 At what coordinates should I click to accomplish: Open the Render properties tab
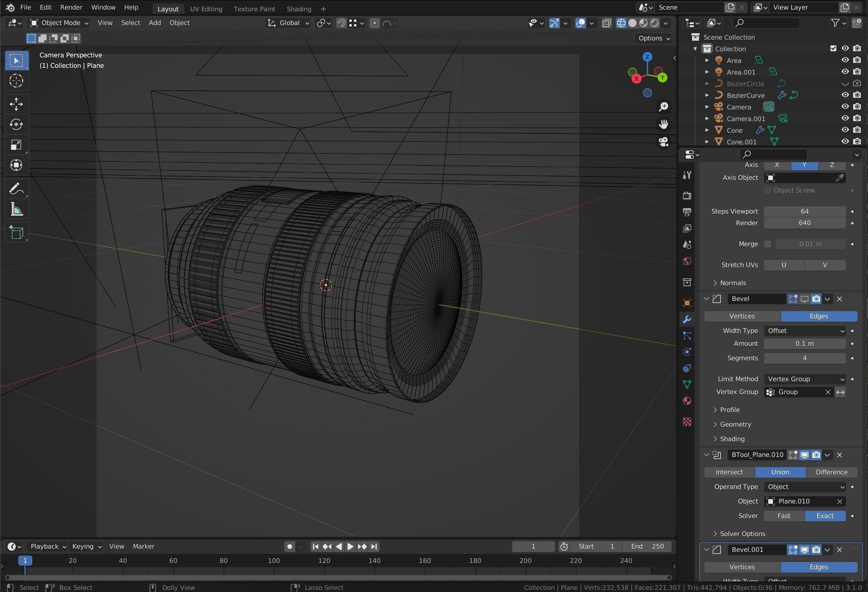tap(687, 196)
